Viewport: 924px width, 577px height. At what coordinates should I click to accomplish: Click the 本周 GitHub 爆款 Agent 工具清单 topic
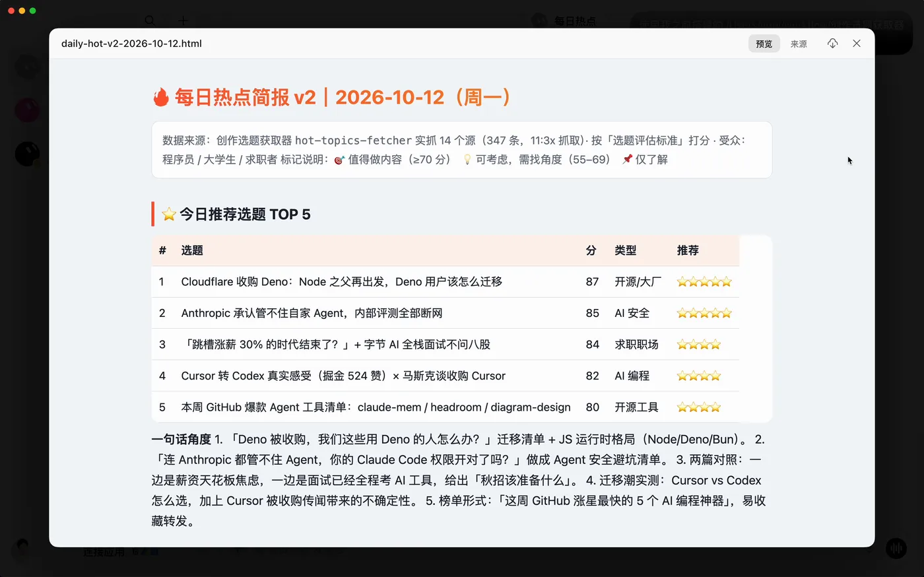point(376,407)
